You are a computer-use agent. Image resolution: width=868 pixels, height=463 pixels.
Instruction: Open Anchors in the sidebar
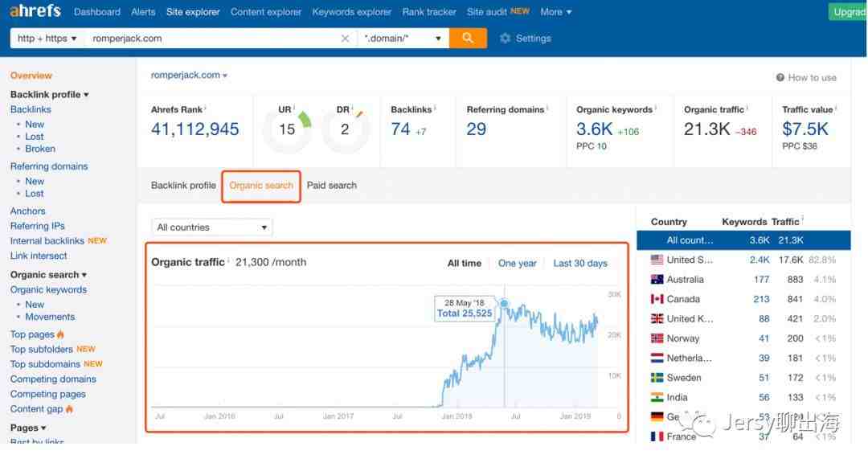(27, 211)
